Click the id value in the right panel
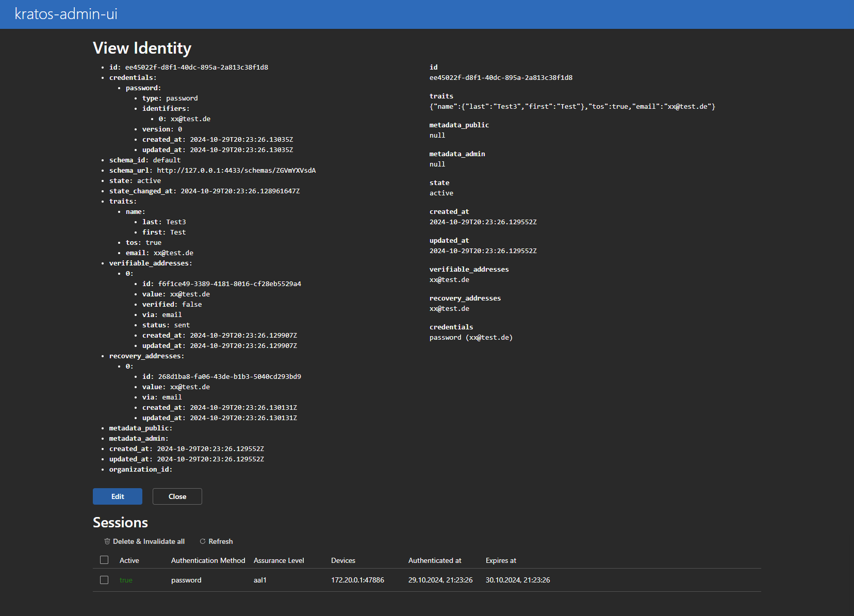 pyautogui.click(x=501, y=78)
